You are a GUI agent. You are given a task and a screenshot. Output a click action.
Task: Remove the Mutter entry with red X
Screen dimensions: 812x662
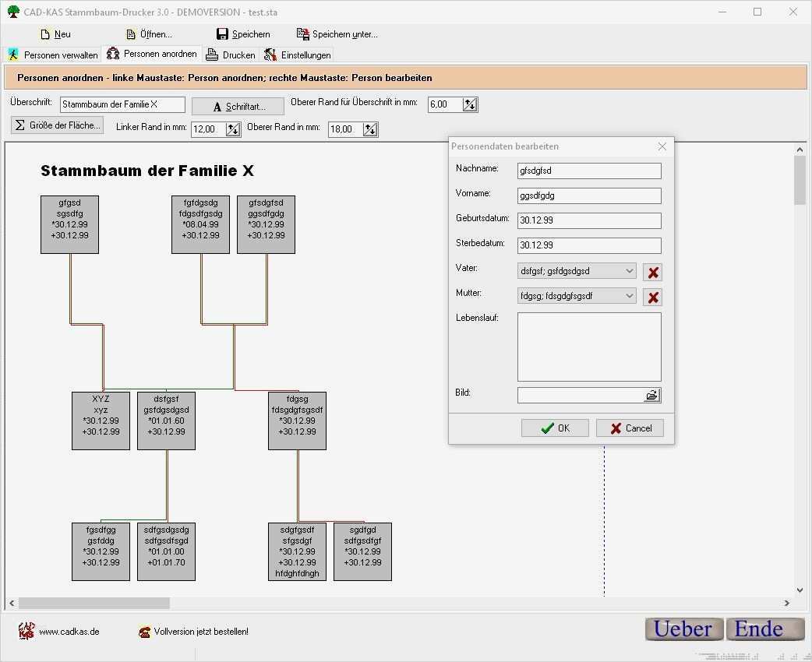(652, 297)
